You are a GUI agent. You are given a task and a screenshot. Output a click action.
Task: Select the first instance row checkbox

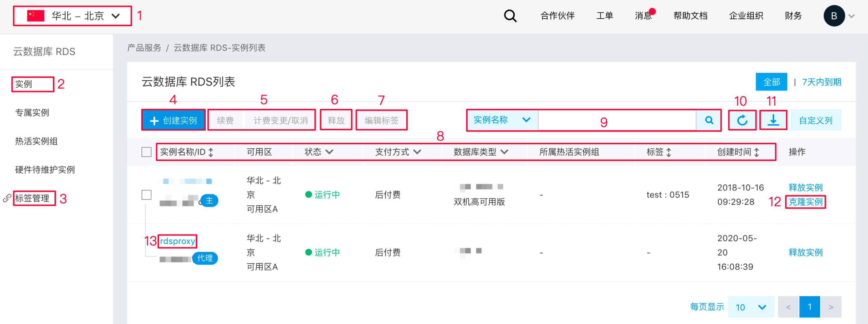(146, 195)
